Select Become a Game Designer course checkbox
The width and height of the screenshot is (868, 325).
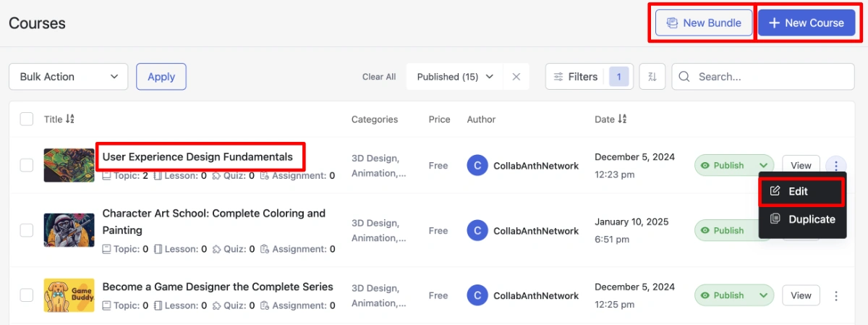tap(27, 295)
